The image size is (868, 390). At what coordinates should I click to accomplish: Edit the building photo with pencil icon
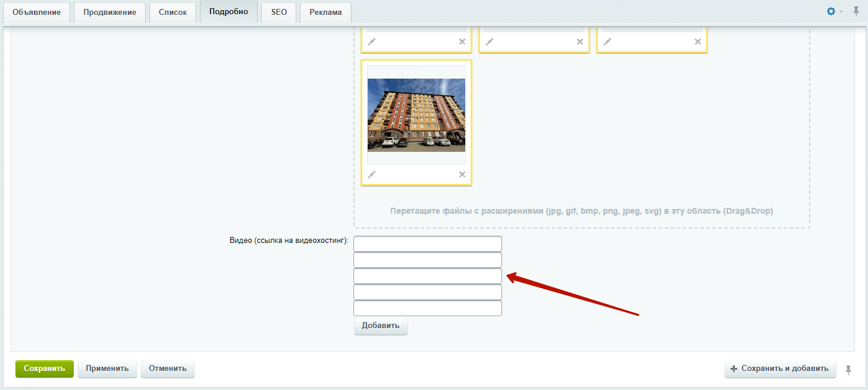click(x=372, y=174)
